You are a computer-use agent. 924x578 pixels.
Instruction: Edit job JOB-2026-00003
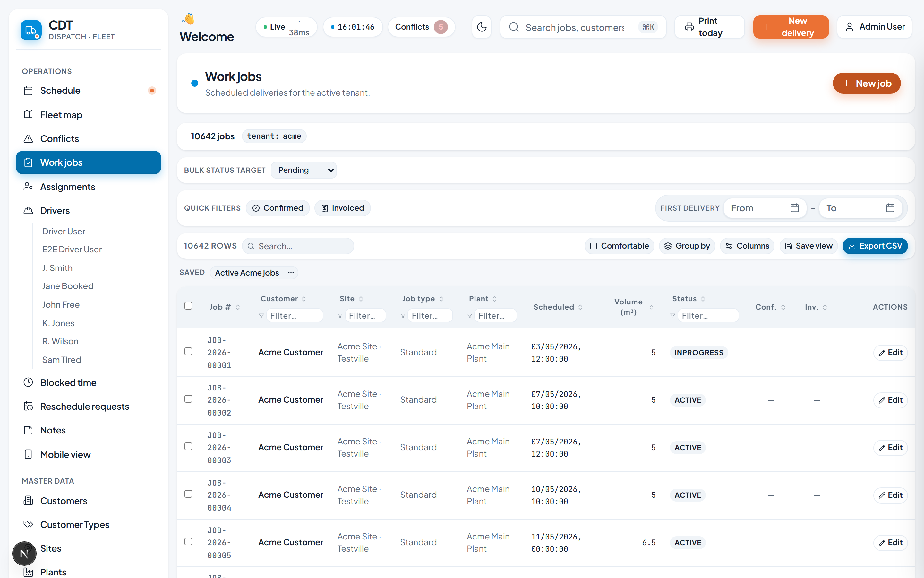890,448
